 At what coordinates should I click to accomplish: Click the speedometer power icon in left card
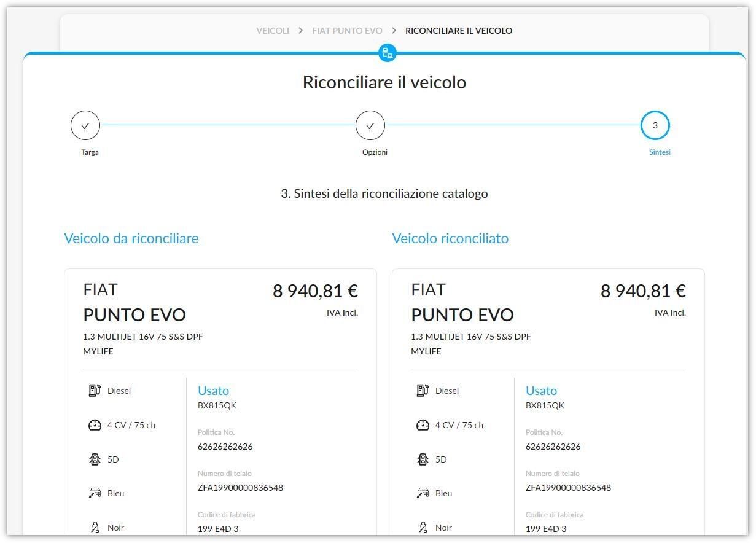(95, 425)
